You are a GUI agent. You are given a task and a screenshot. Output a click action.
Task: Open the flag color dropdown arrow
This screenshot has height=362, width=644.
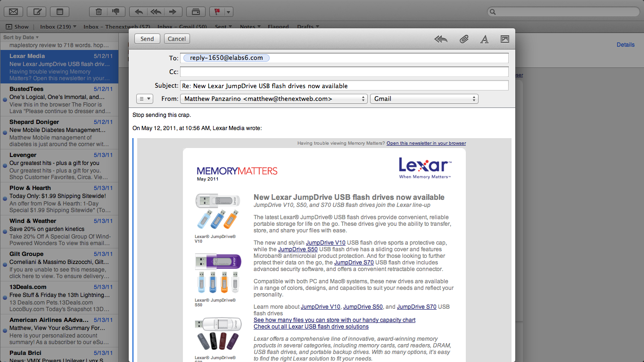coord(229,12)
